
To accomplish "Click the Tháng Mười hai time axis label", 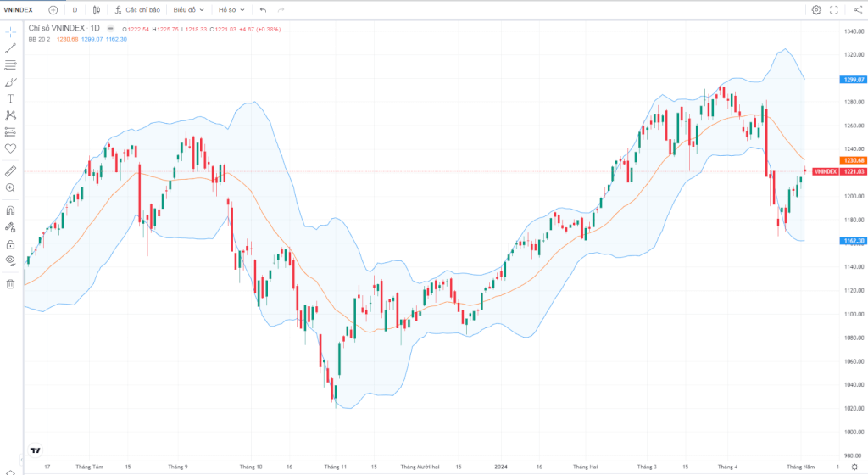I will pyautogui.click(x=420, y=467).
